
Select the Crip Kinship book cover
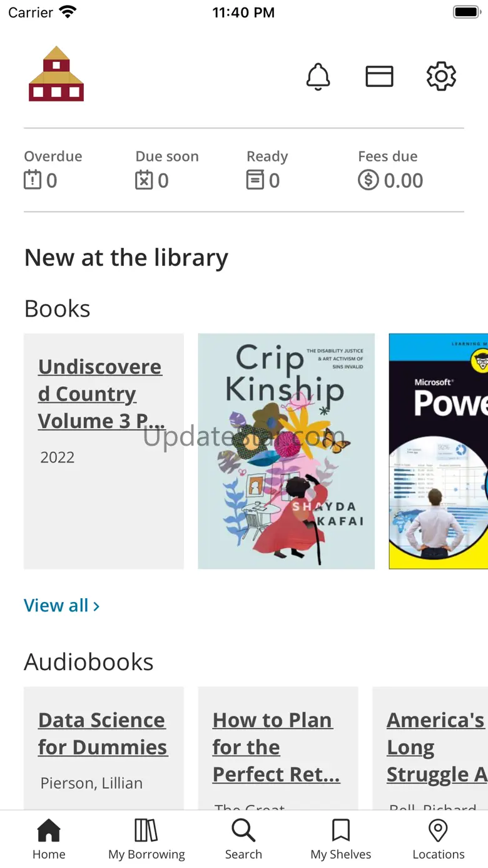click(286, 451)
